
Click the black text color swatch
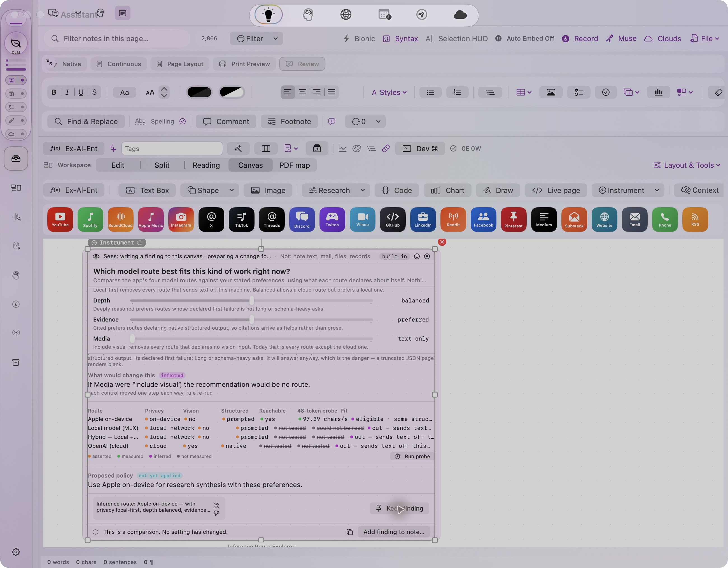point(199,92)
